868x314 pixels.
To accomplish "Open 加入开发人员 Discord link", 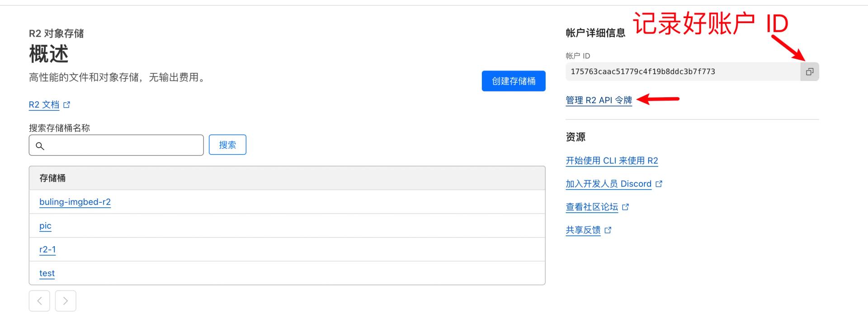I will pos(609,184).
